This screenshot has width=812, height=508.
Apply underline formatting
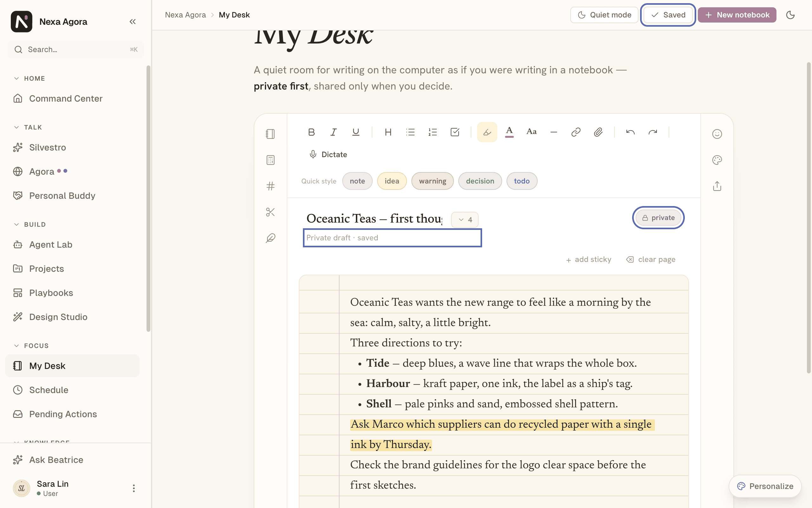[x=356, y=132]
